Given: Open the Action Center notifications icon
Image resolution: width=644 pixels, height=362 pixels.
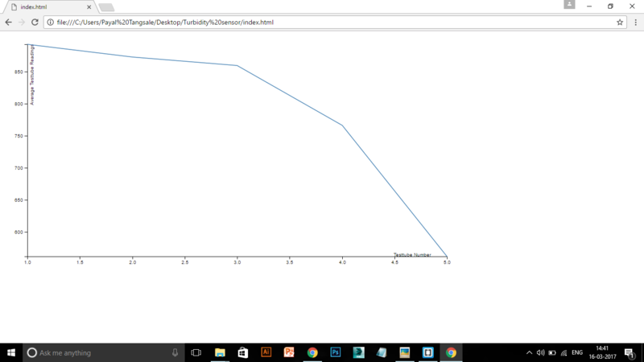Looking at the screenshot, I should tap(629, 352).
